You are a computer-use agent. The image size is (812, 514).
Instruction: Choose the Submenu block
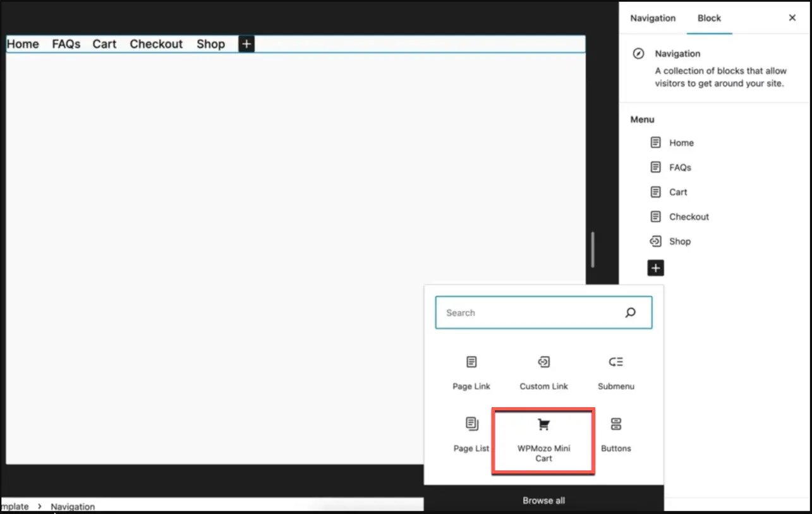coord(615,372)
